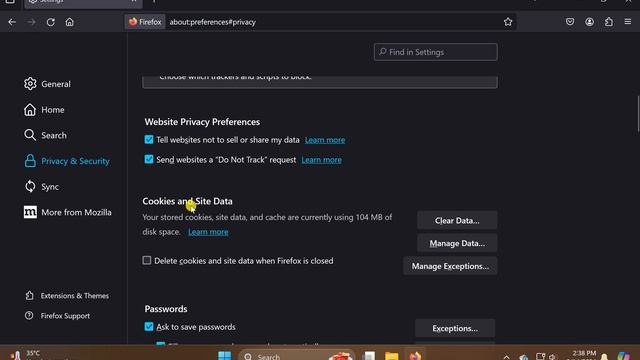Click the Sync arrows icon in sidebar
The image size is (640, 360).
pyautogui.click(x=30, y=187)
